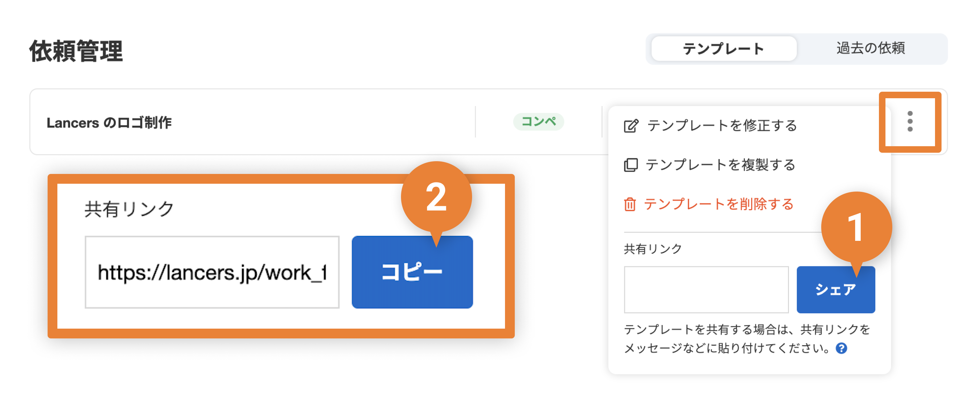Viewport: 980px width, 420px height.
Task: Switch to the テンプレート tab
Action: (723, 48)
